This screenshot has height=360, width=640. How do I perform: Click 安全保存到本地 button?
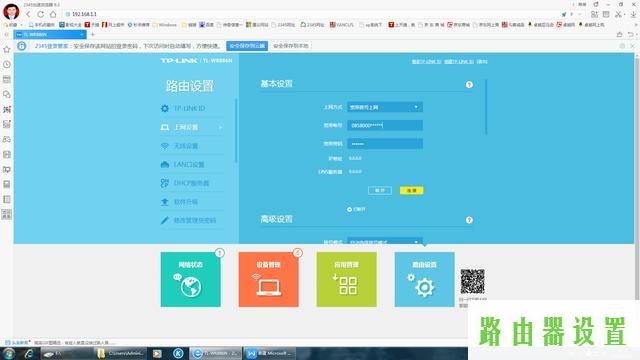[291, 46]
